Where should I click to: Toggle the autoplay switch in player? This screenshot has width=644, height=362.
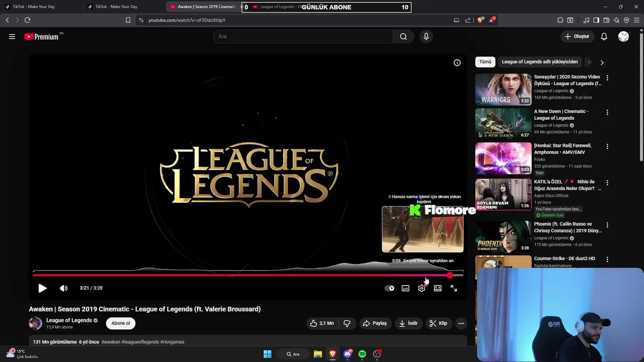(389, 288)
